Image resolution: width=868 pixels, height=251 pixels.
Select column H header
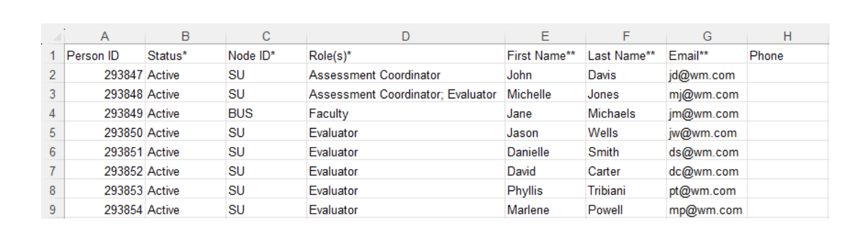(x=788, y=37)
